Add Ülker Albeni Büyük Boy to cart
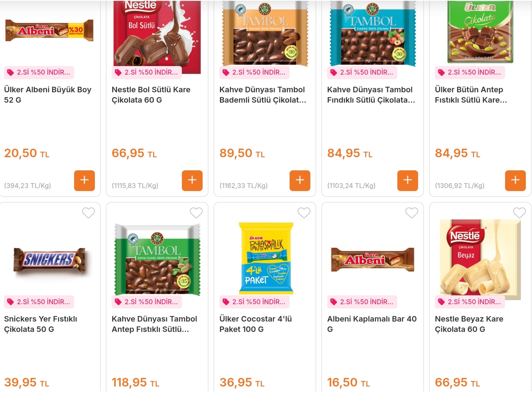This screenshot has width=532, height=400. [x=84, y=180]
